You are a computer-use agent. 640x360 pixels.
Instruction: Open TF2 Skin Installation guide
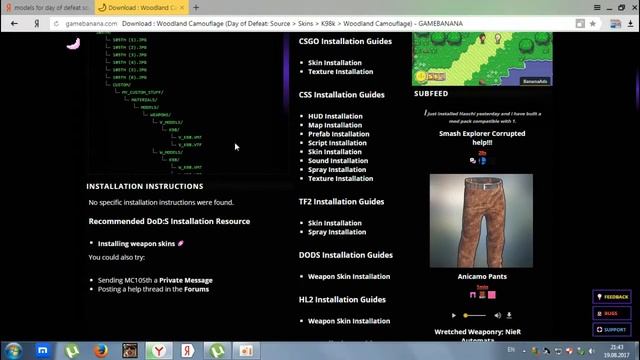335,223
